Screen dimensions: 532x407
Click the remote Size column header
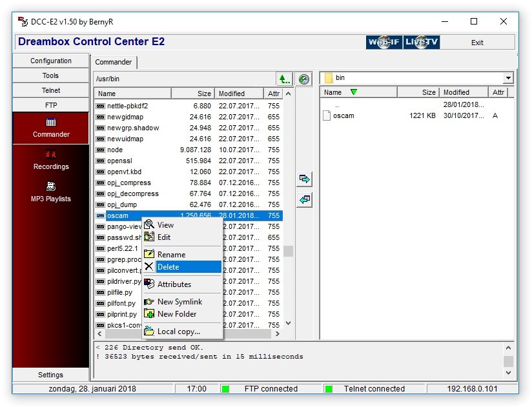tap(192, 94)
